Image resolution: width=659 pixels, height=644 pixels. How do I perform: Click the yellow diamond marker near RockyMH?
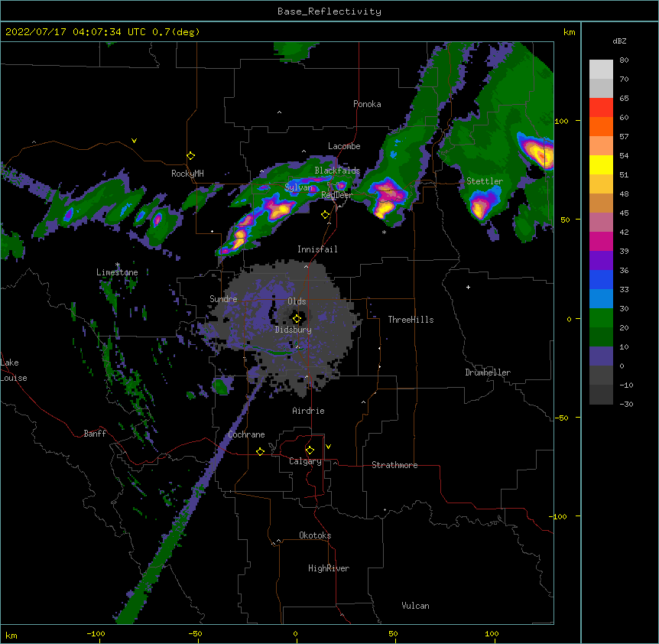tap(191, 156)
